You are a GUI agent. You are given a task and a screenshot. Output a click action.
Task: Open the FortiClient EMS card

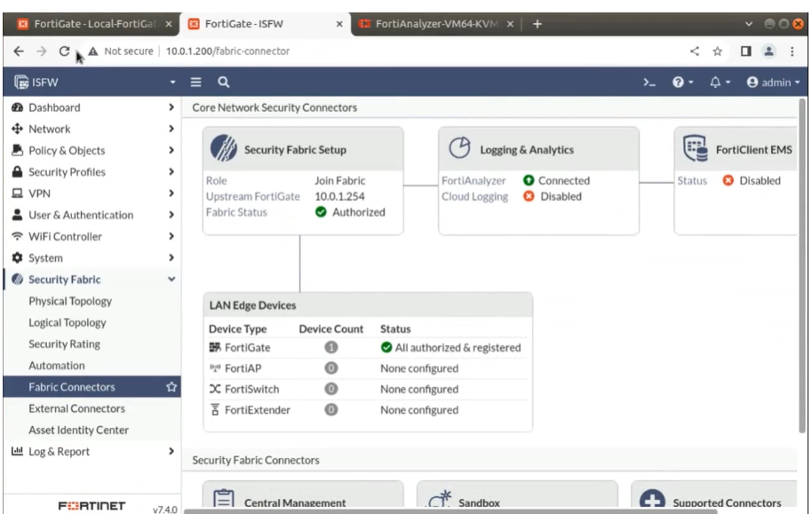coord(736,181)
